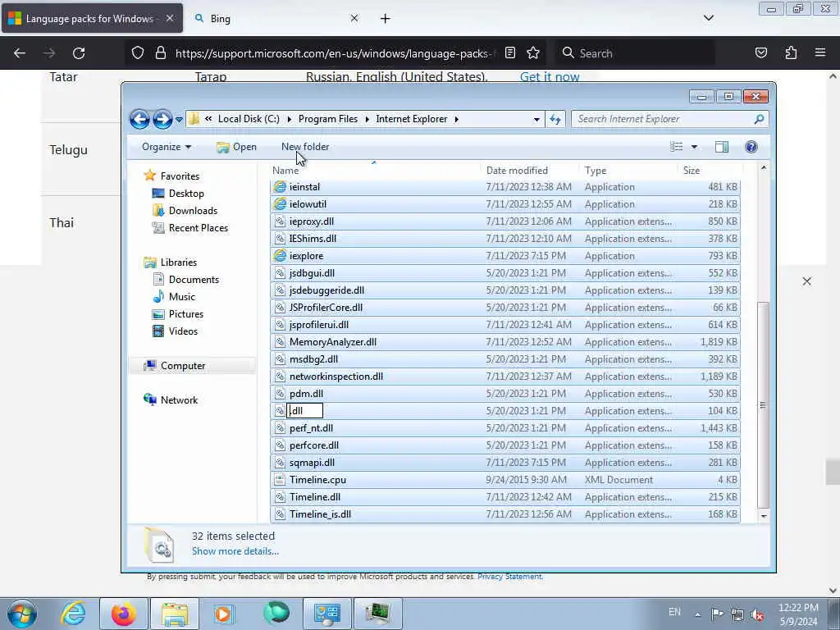The width and height of the screenshot is (840, 630).
Task: Open recent pages dropdown beside navigation arrows
Action: click(179, 120)
